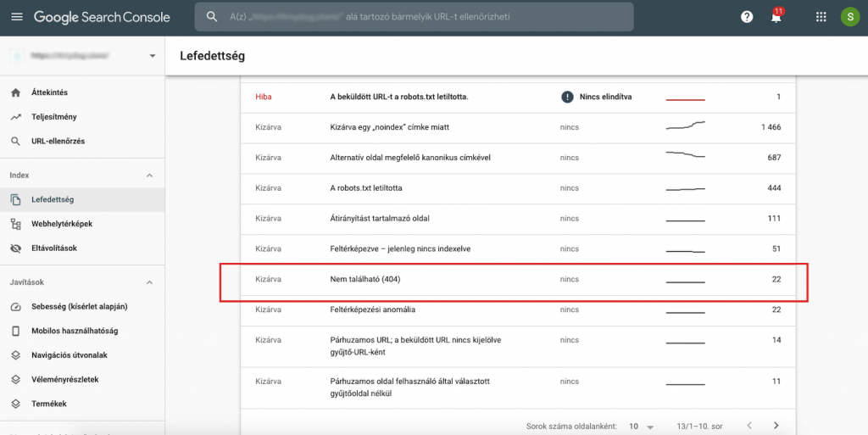Open row 'Párhuzamos oldal felhasználó által választott'
The image size is (868, 435).
tap(518, 388)
